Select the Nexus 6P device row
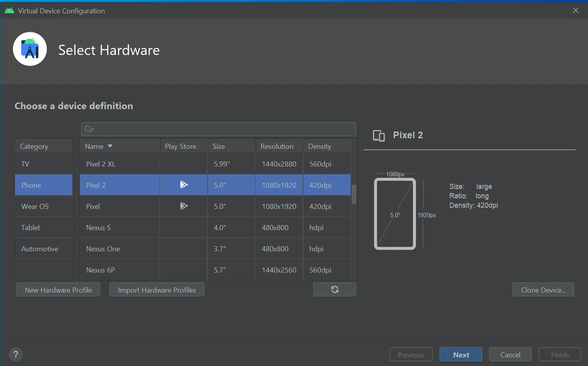This screenshot has height=366, width=588. 215,270
